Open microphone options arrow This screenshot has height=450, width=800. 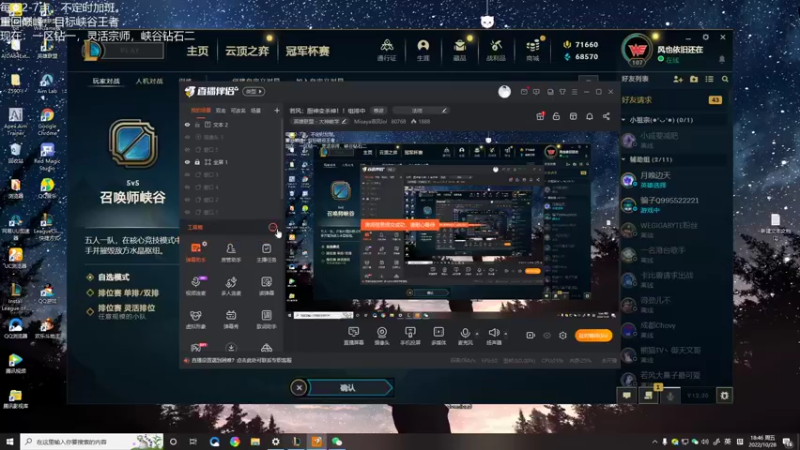(477, 334)
